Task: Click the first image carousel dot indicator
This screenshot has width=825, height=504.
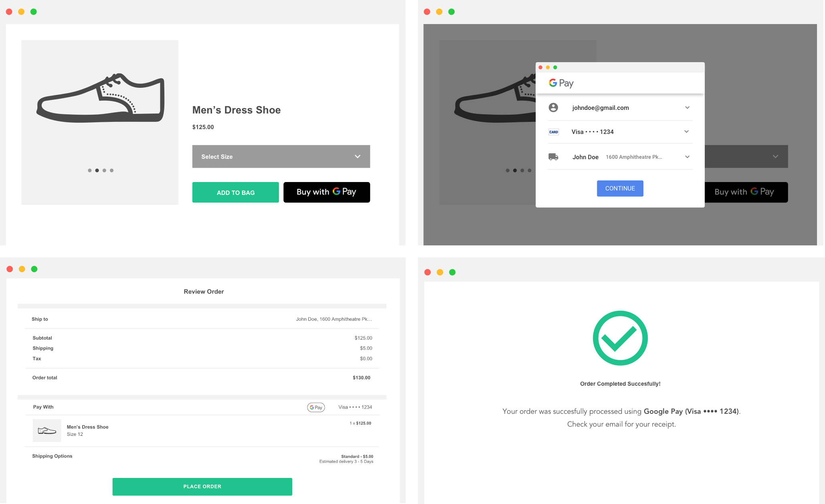Action: pyautogui.click(x=89, y=170)
